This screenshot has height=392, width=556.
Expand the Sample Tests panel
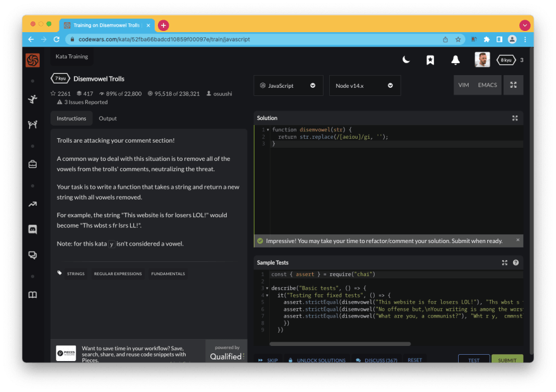505,263
